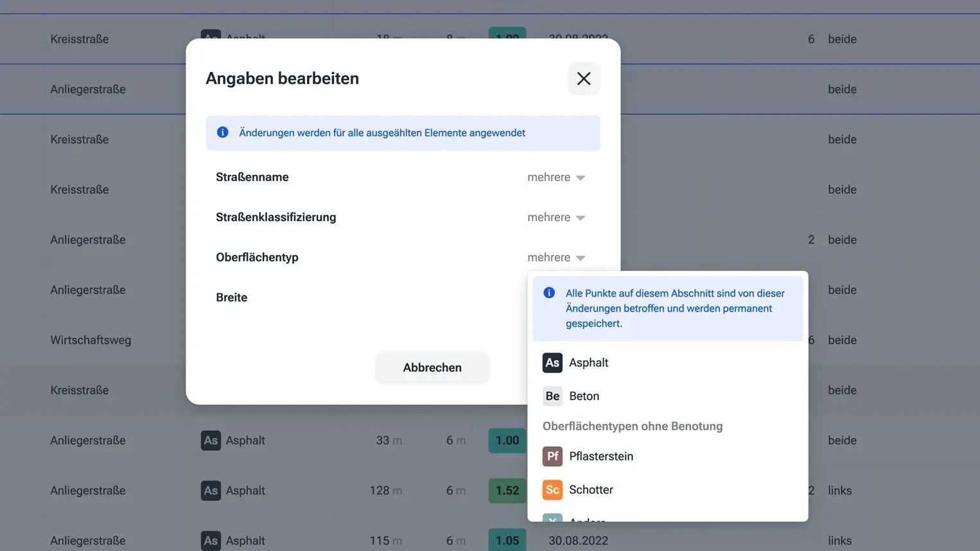Click the Oberflächentypen ohne Benotung heading

pyautogui.click(x=633, y=426)
